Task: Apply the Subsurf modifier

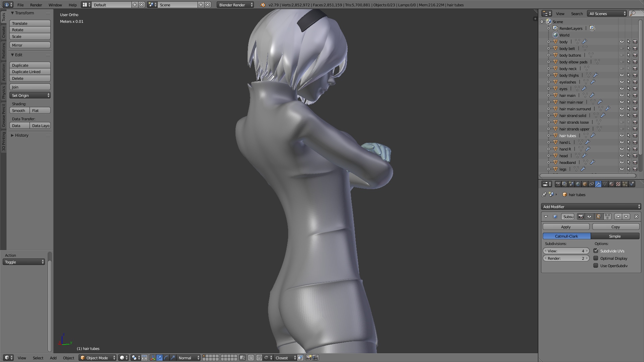Action: pos(566,227)
